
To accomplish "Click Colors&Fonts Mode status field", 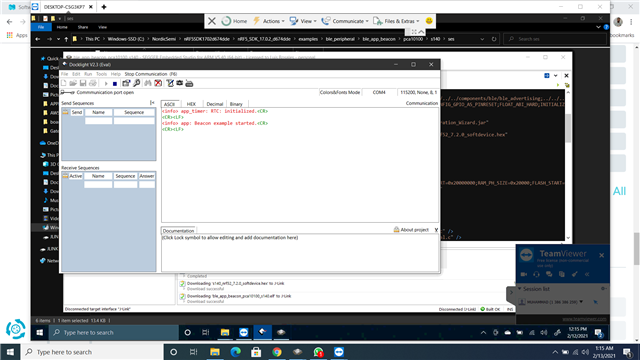I will click(340, 92).
